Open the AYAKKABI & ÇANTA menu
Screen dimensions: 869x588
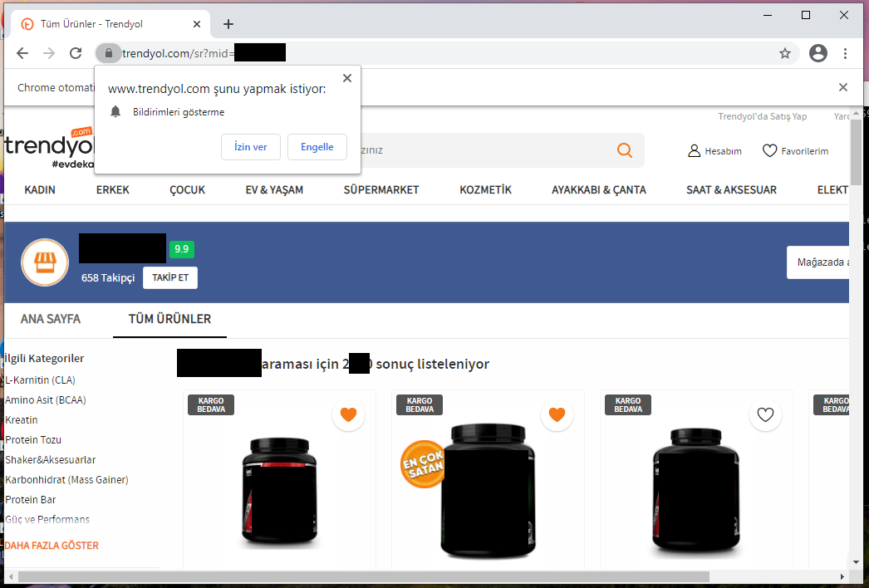click(598, 189)
